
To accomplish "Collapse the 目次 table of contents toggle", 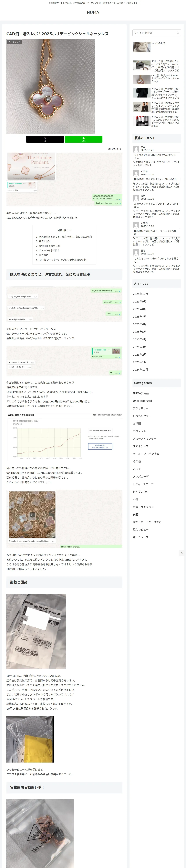I will point(68,230).
